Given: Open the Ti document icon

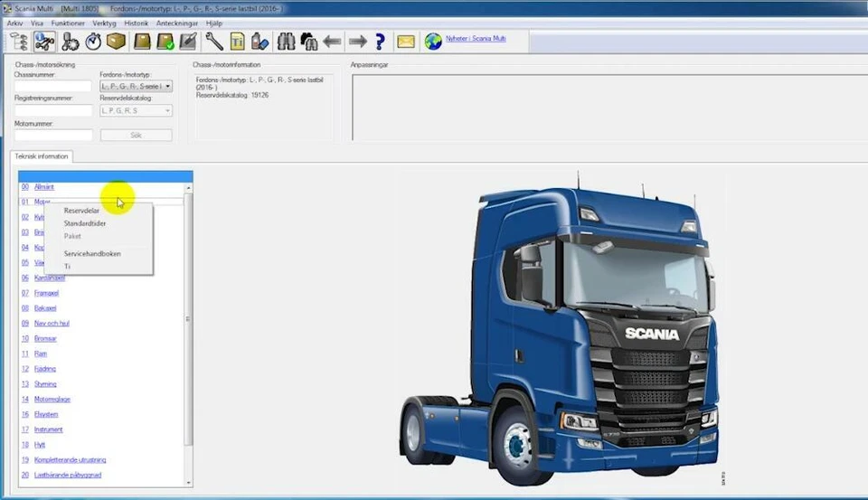Looking at the screenshot, I should pyautogui.click(x=237, y=42).
